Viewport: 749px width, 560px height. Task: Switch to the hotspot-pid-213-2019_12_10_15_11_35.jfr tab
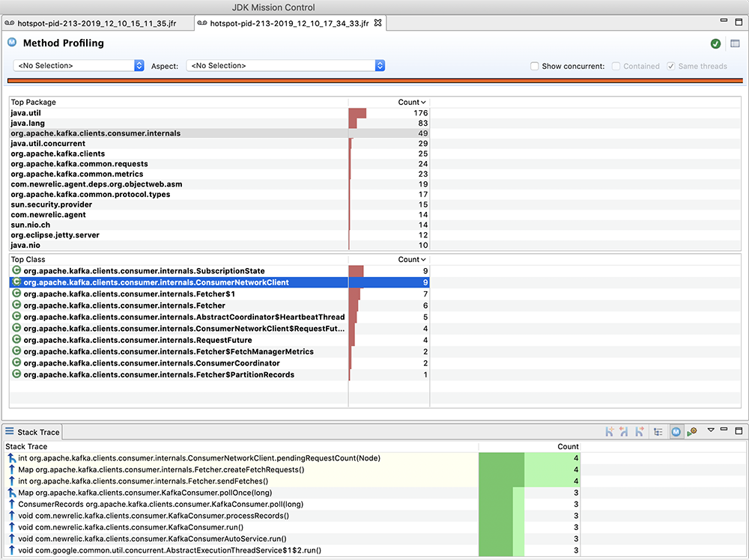(x=97, y=22)
